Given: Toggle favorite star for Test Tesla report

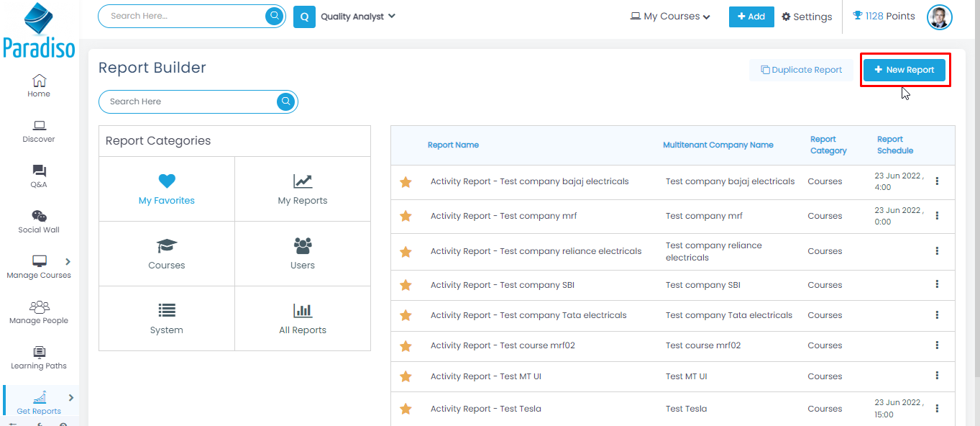Looking at the screenshot, I should click(x=406, y=409).
